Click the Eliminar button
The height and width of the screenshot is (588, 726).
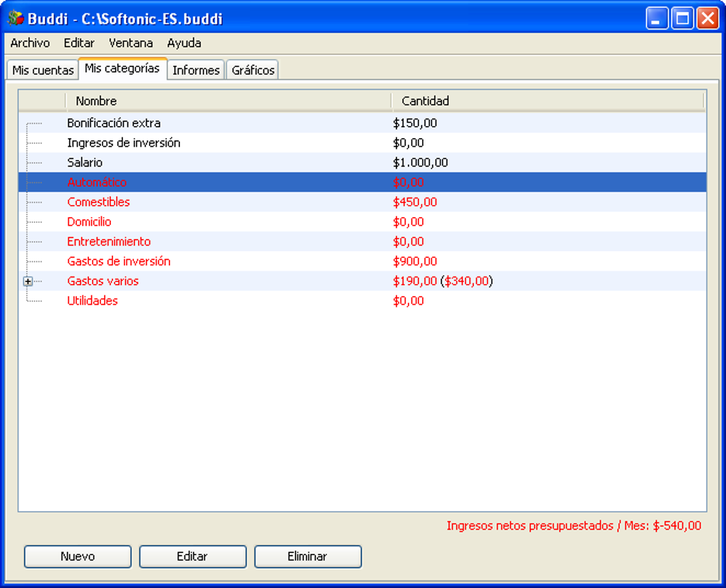[307, 556]
